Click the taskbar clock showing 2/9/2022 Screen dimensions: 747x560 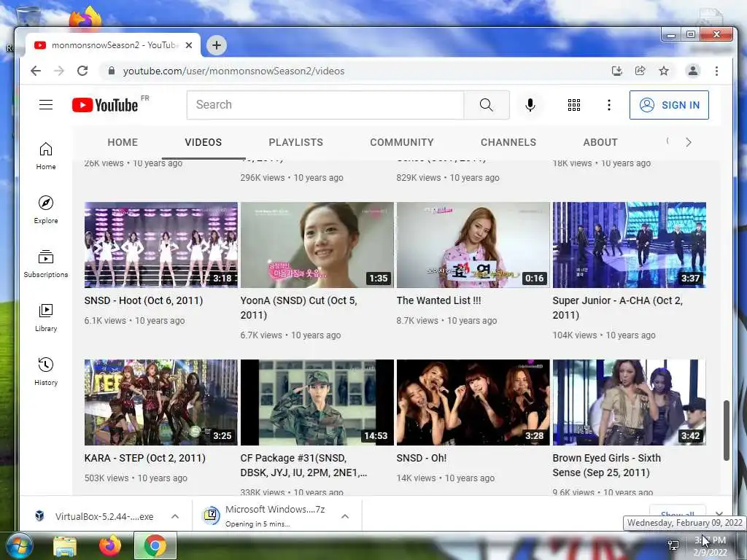click(x=711, y=546)
